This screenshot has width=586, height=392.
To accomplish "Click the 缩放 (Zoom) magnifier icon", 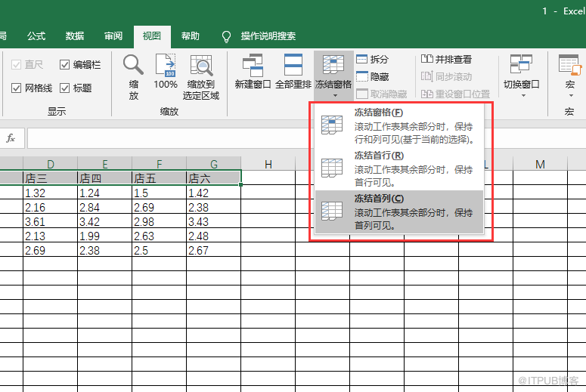I will tap(133, 66).
